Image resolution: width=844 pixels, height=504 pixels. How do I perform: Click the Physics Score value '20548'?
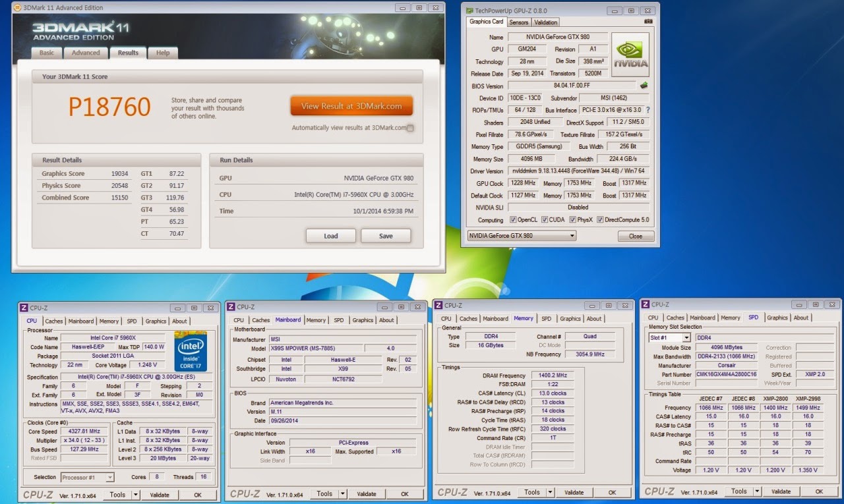(119, 186)
